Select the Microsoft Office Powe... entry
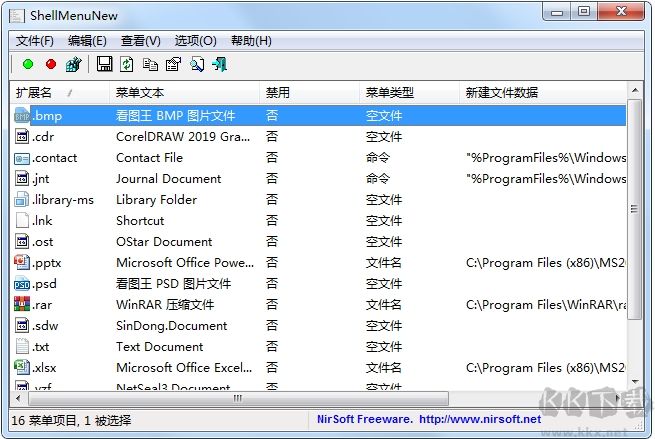 coord(185,263)
